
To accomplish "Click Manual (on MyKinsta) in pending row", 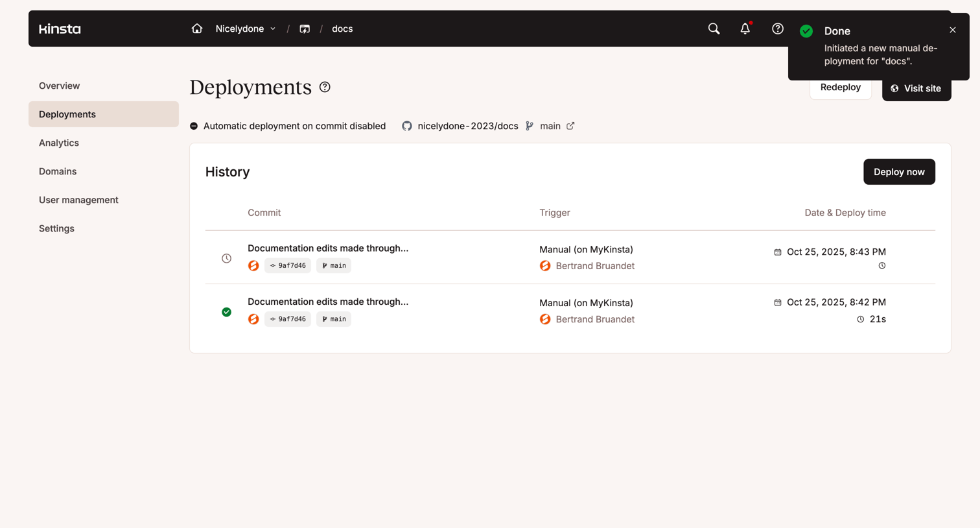I will click(x=586, y=250).
